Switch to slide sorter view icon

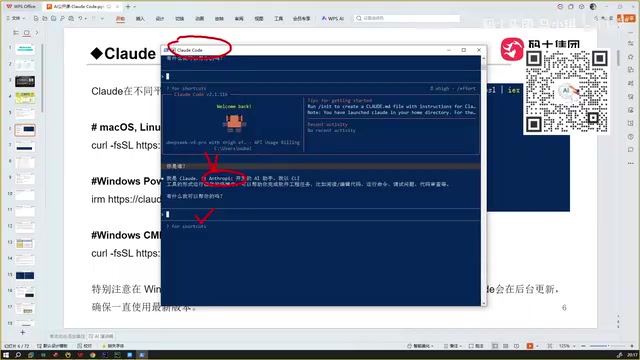point(506,346)
